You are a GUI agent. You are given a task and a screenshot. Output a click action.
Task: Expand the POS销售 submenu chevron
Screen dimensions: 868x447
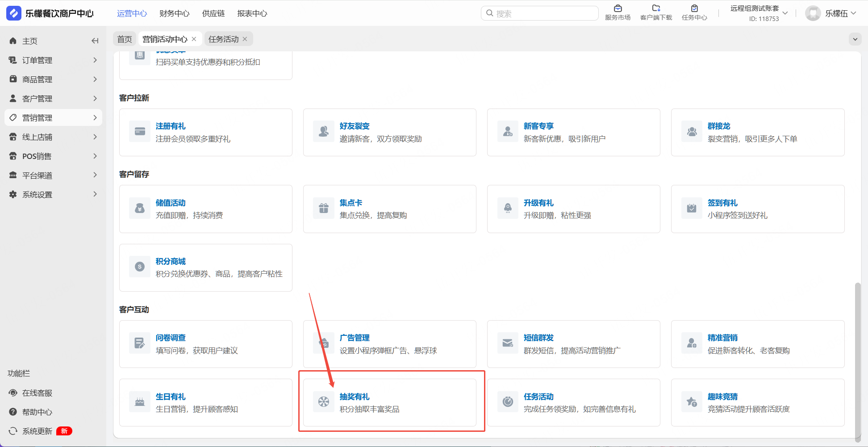95,156
